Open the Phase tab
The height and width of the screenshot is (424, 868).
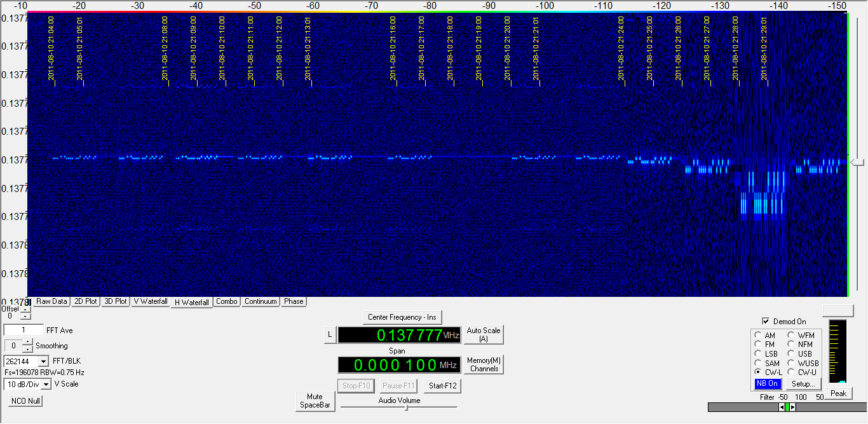pos(294,301)
